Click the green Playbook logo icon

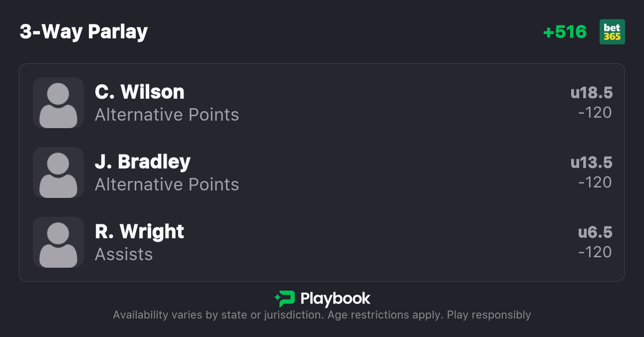285,299
